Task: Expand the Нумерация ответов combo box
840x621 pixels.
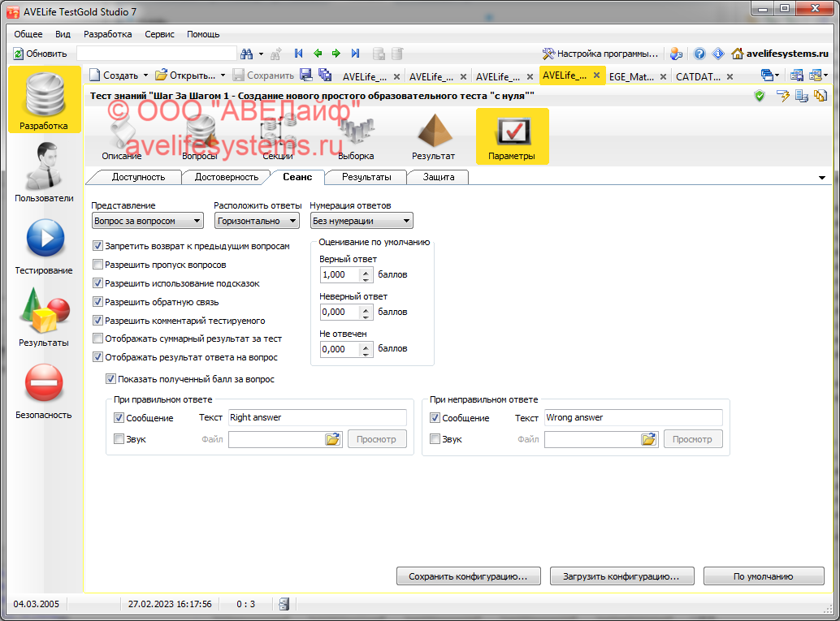Action: coord(362,221)
